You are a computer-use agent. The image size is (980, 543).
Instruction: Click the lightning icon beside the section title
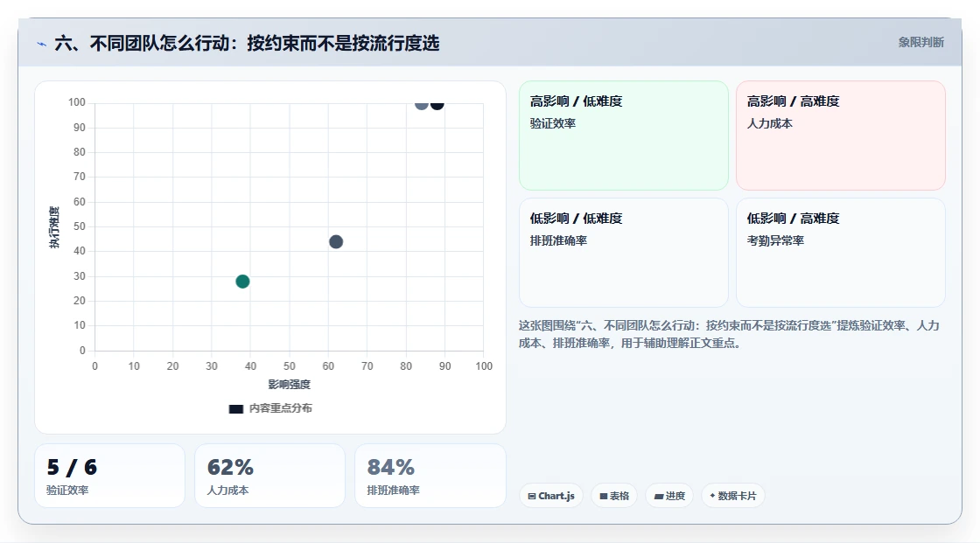point(41,44)
